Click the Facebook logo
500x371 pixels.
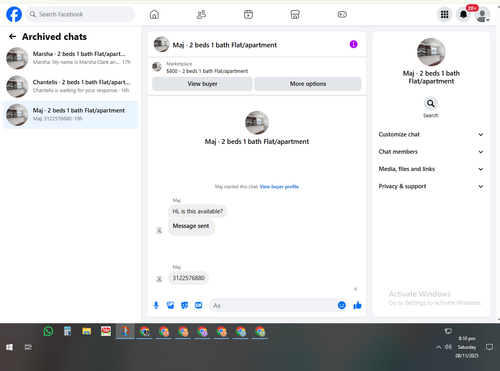[14, 14]
